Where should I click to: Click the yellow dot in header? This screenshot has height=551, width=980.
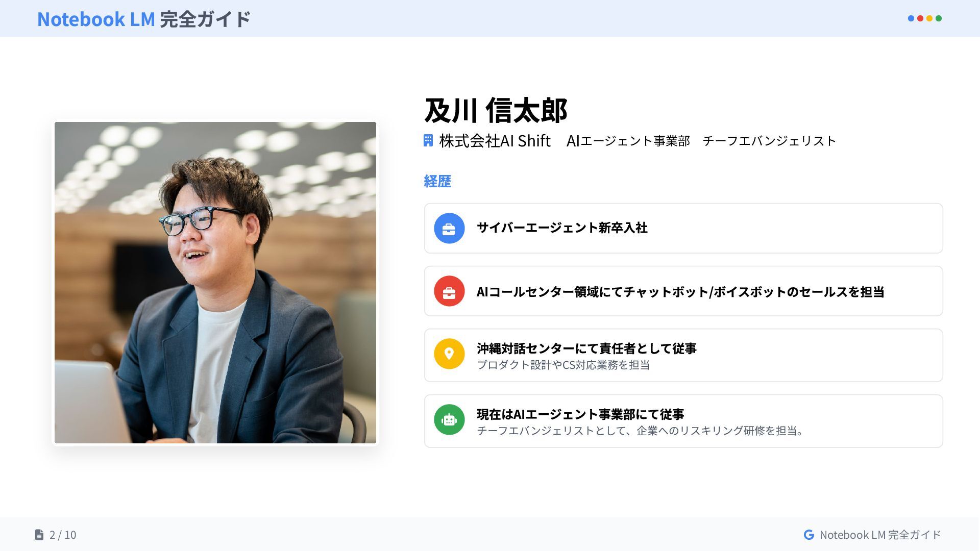(x=929, y=18)
